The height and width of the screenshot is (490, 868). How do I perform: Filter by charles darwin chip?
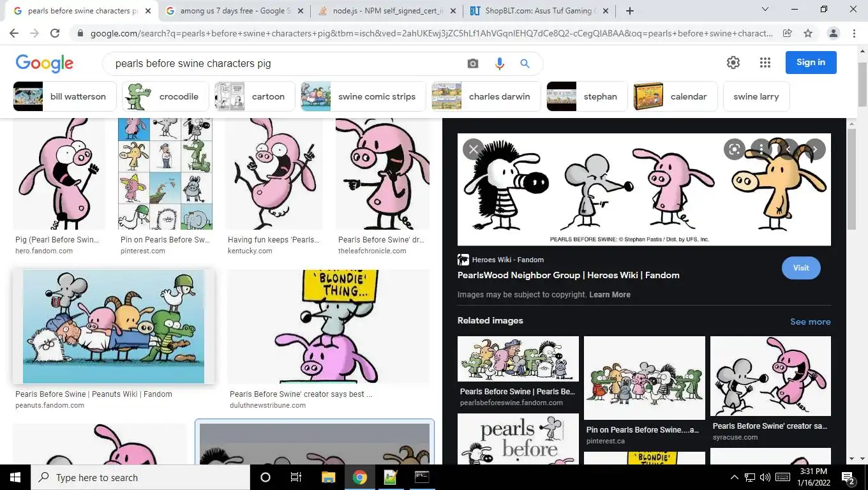click(486, 96)
